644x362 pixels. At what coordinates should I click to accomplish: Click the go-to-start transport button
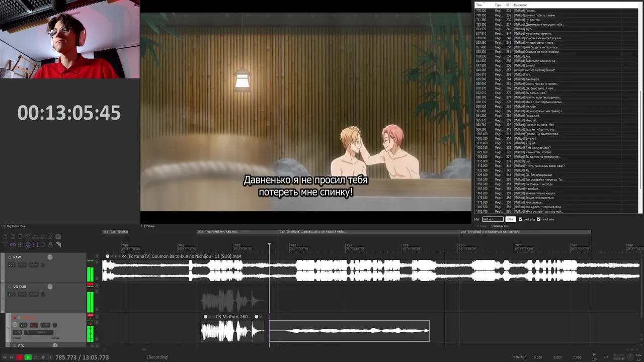coord(5,357)
